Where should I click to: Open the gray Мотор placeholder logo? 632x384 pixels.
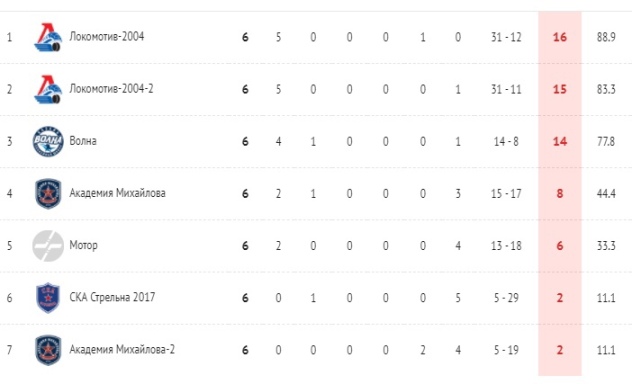pyautogui.click(x=48, y=246)
